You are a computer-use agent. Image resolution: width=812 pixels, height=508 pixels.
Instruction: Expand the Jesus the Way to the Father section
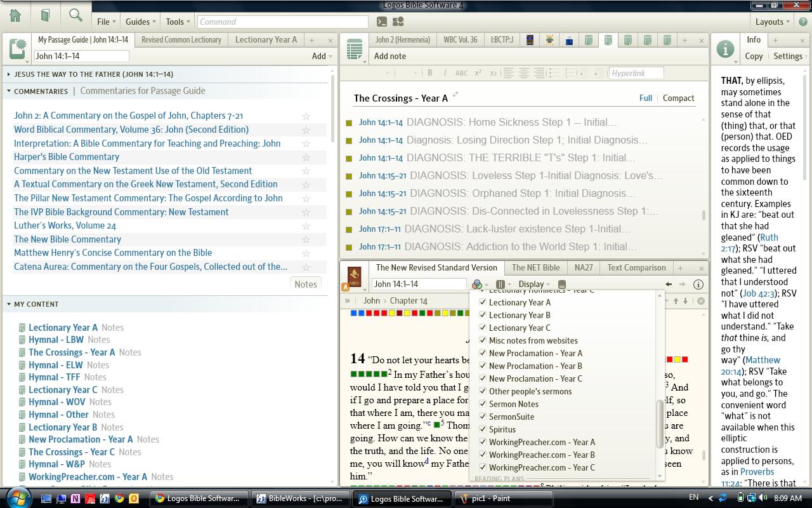coord(9,74)
